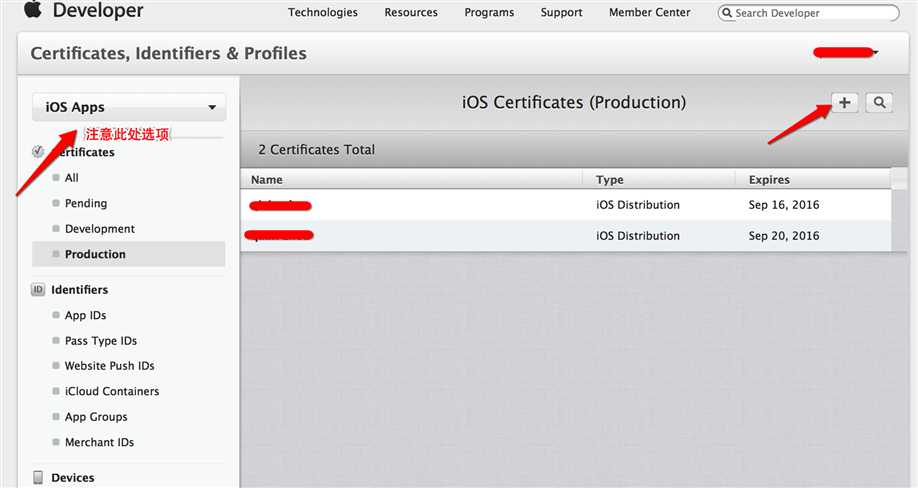Add a new certificate with plus button
918x488 pixels.
(x=844, y=102)
